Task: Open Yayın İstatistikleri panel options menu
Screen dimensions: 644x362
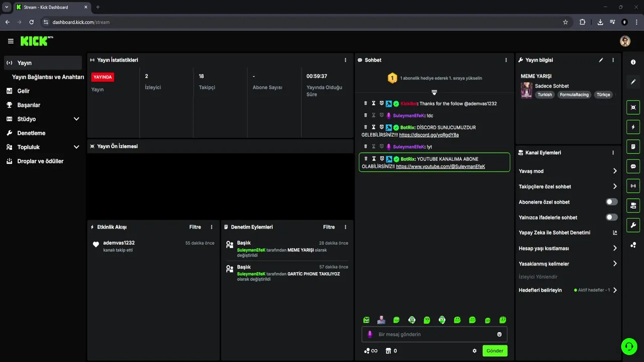Action: pos(345,60)
